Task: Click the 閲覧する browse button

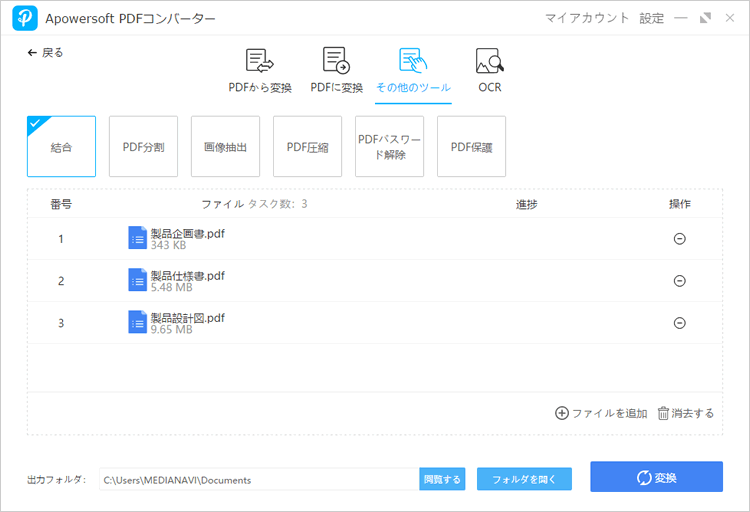Action: pyautogui.click(x=442, y=479)
